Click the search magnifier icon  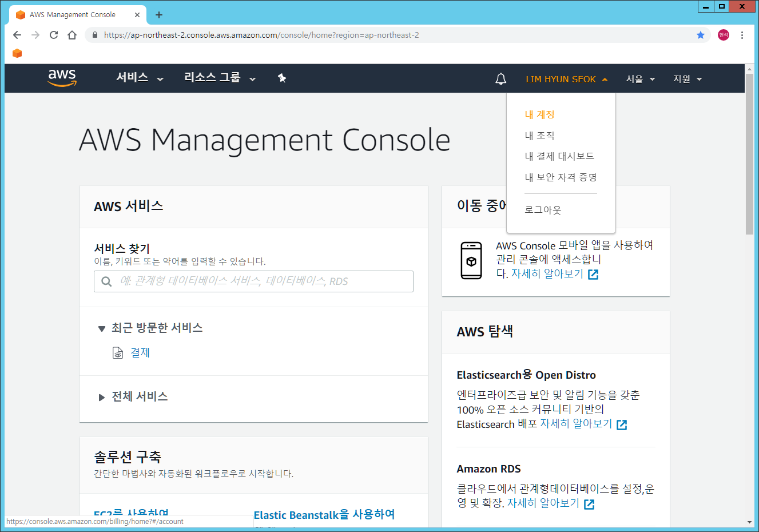(x=106, y=281)
